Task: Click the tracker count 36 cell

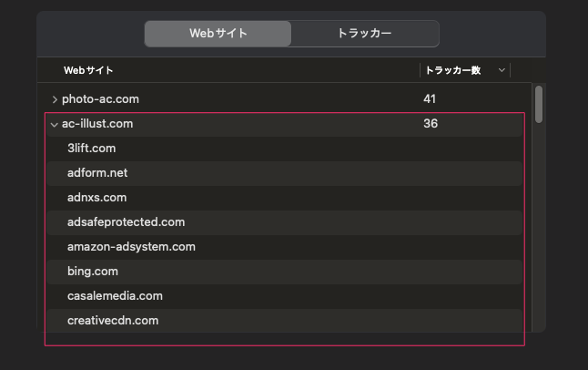Action: (431, 124)
